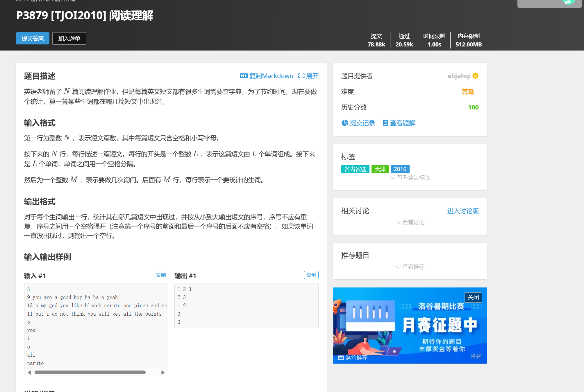The height and width of the screenshot is (392, 584).
Task: Expand 查看算法标签 algorithm tags
Action: (x=410, y=178)
